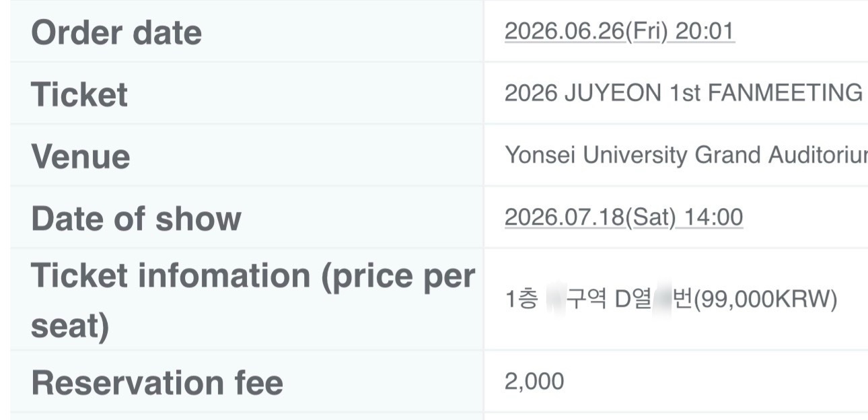Select the Venue row label

(81, 156)
